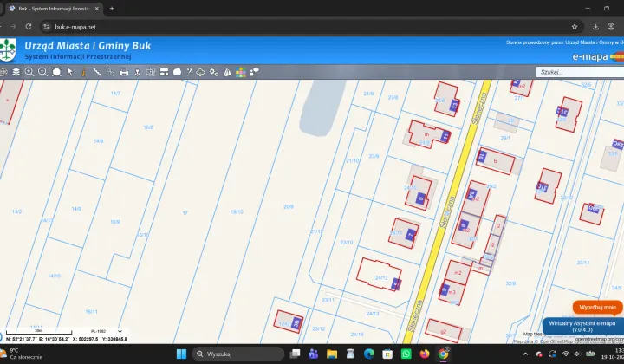Open a new browser tab

point(112,9)
